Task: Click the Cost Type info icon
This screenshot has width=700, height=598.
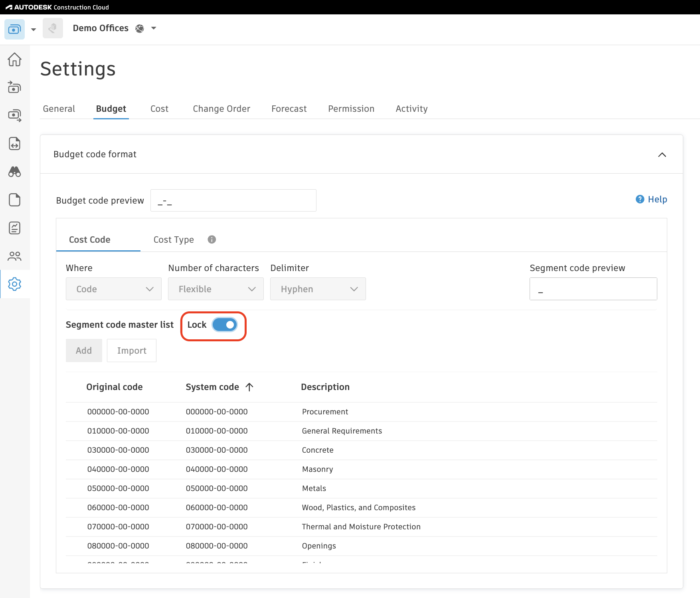Action: [212, 240]
